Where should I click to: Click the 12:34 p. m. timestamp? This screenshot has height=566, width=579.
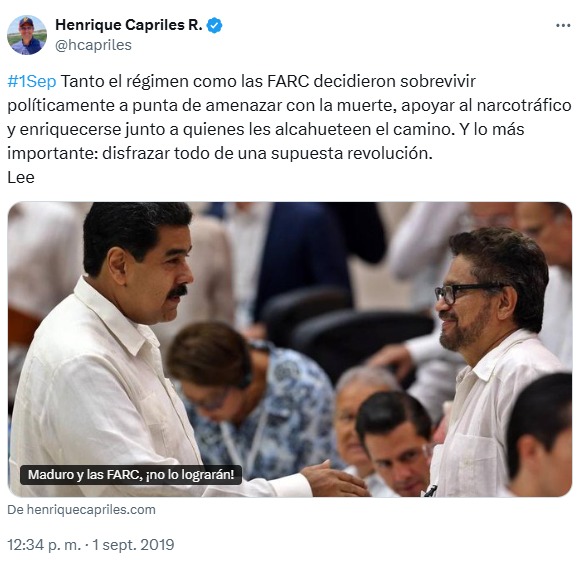44,545
